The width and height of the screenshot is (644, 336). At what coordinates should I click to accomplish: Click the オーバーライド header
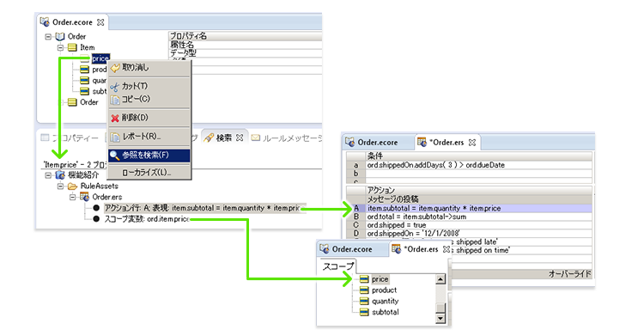coord(570,274)
